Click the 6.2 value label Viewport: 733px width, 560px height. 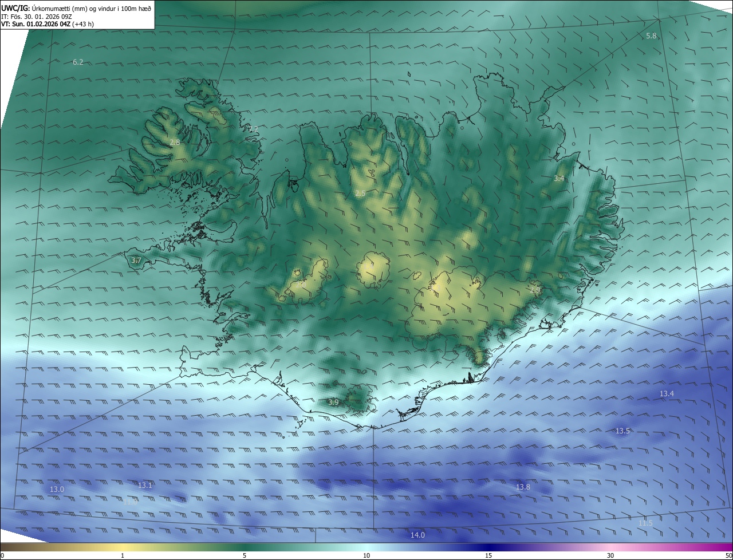[78, 62]
